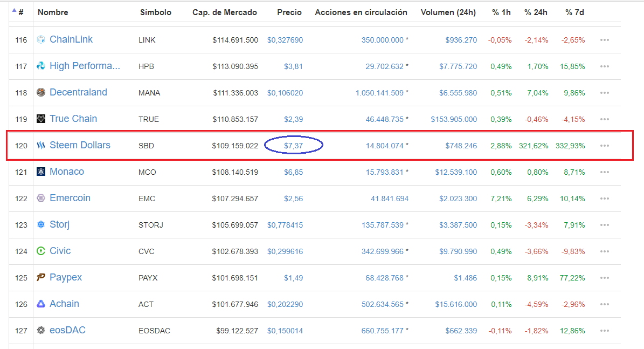The width and height of the screenshot is (644, 349).
Task: Click Achain volume $15.616.000
Action: click(456, 304)
